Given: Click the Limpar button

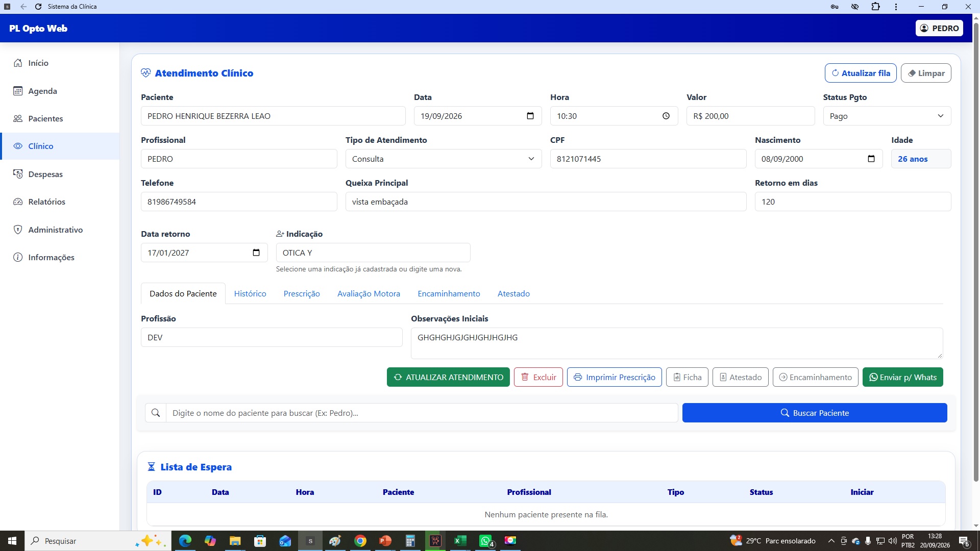Looking at the screenshot, I should tap(926, 73).
